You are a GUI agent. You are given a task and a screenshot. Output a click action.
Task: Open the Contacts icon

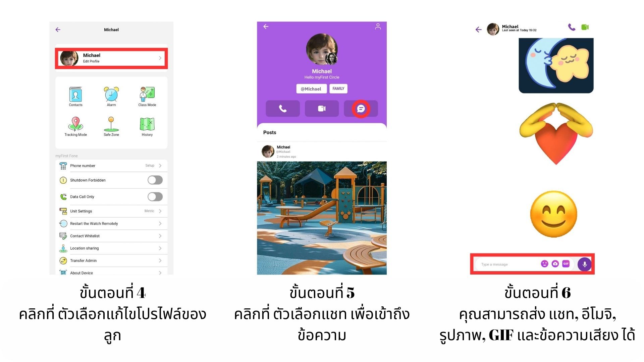point(75,95)
